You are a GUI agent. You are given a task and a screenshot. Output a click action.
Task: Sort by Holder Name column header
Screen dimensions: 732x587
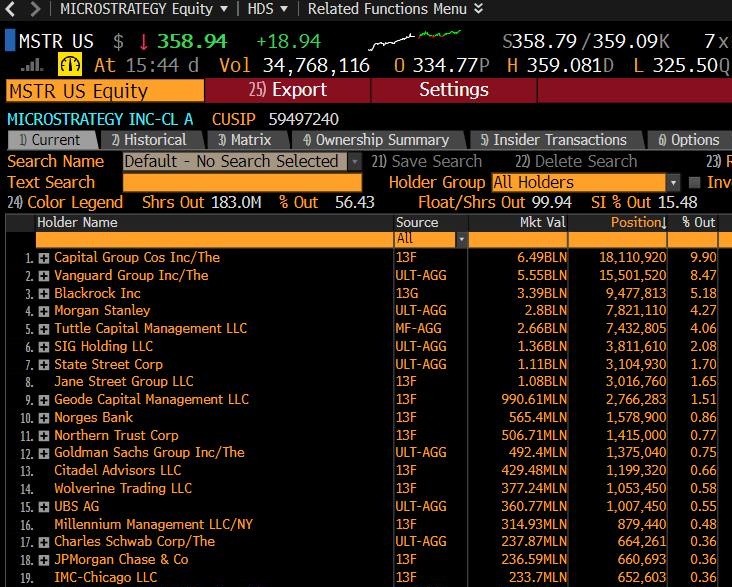tap(77, 222)
